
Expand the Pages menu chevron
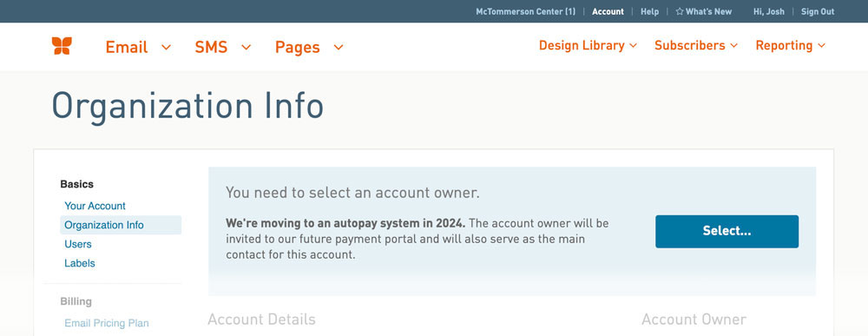click(x=339, y=48)
